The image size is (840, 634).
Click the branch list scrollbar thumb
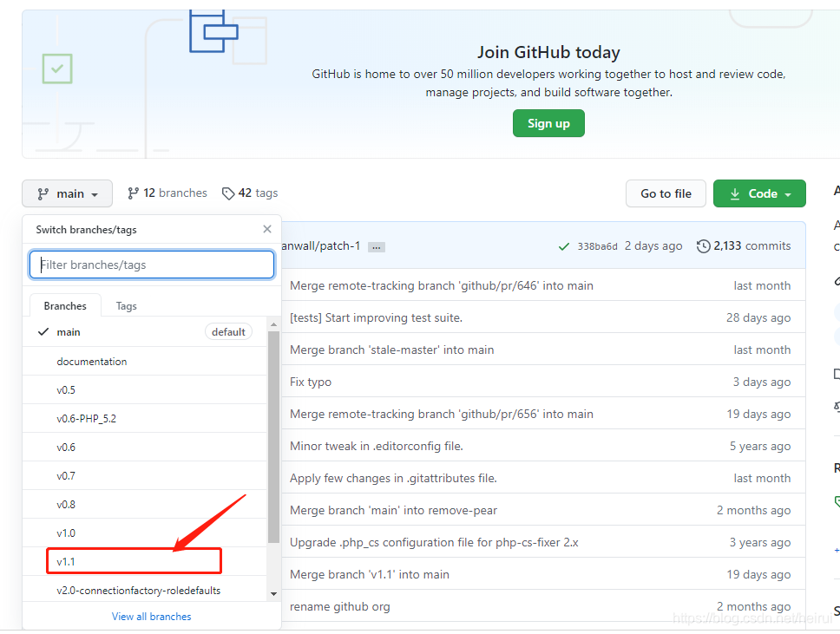point(273,437)
